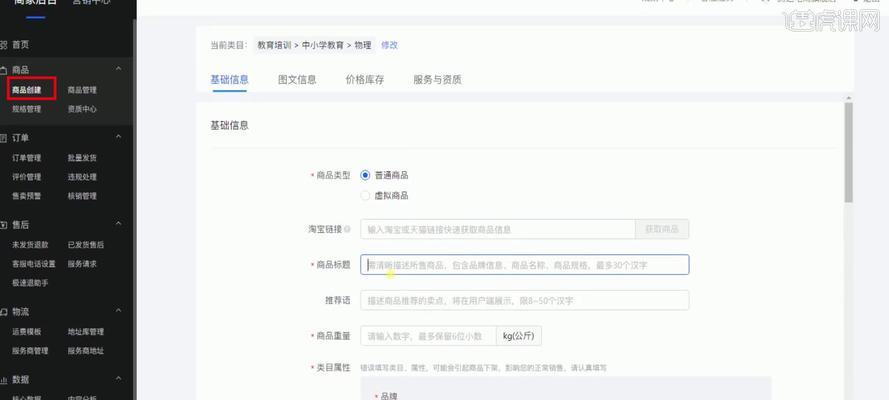
Task: Open 商品管理 in the sidebar
Action: (82, 90)
